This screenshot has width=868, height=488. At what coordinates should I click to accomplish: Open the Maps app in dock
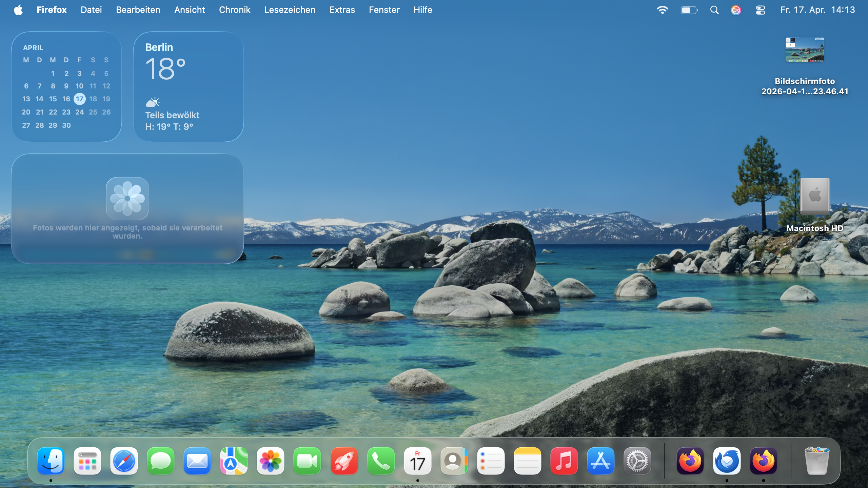click(x=234, y=461)
